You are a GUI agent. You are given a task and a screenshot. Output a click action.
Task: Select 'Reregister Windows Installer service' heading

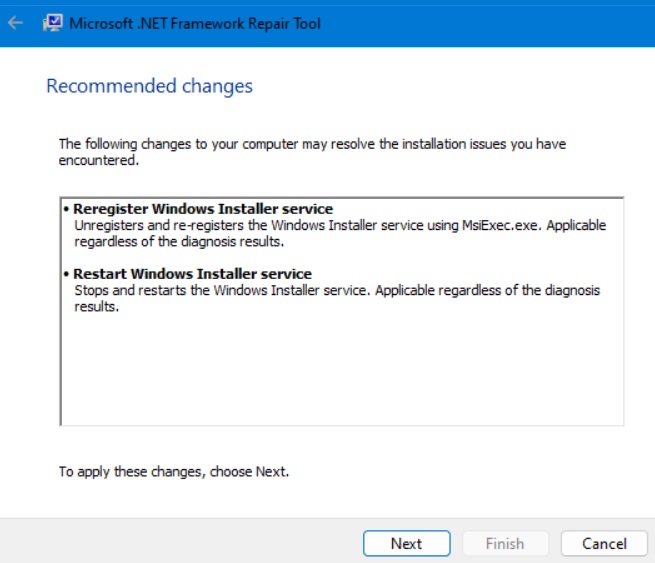[x=203, y=208]
